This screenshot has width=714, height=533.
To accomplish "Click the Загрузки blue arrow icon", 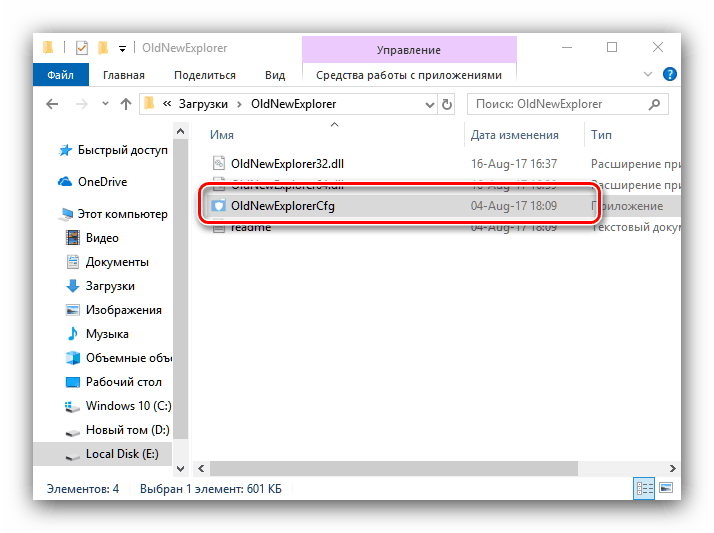I will pyautogui.click(x=73, y=286).
